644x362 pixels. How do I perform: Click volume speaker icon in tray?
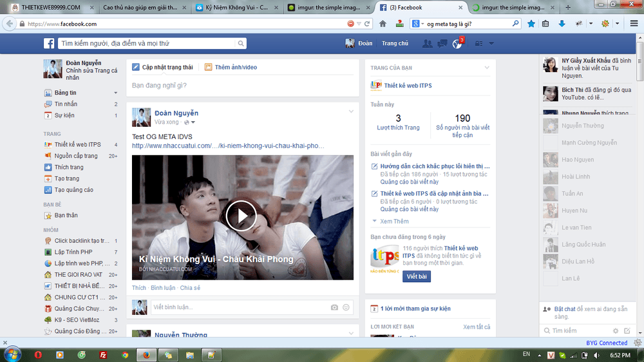[596, 355]
